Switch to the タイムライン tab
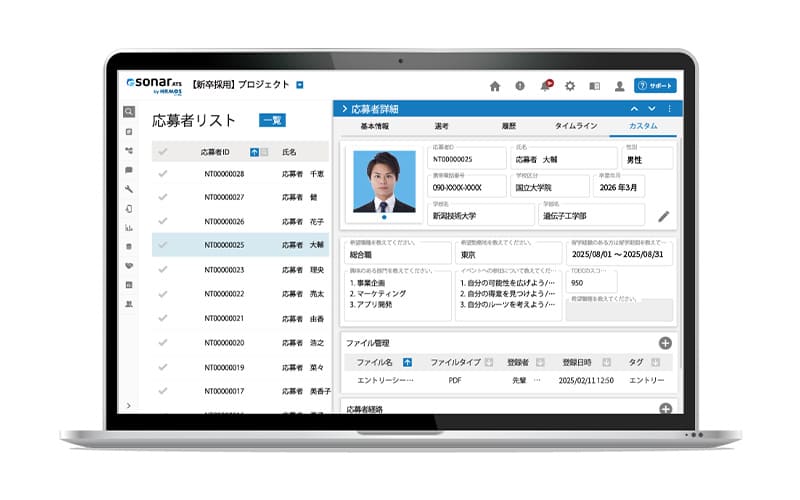This screenshot has height=500, width=800. 576,126
